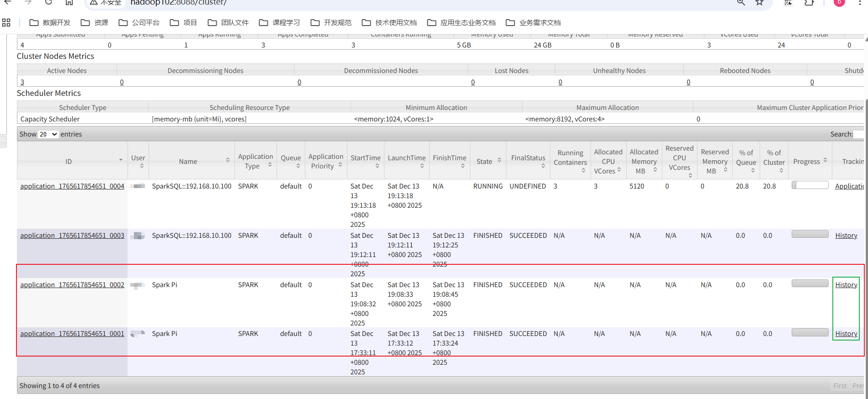The width and height of the screenshot is (868, 399).
Task: Select 'Showing 1 to 4 of 4 entries' text
Action: coord(59,386)
